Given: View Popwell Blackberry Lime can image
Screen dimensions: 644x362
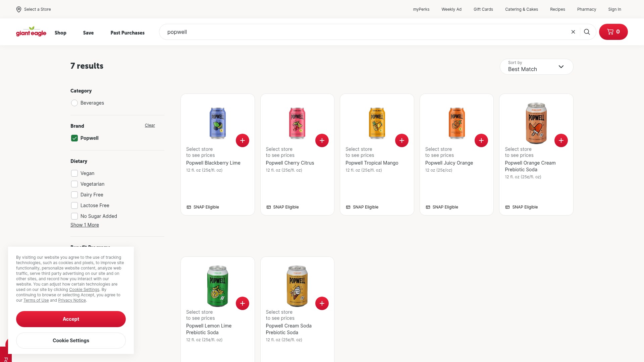Looking at the screenshot, I should coord(218,123).
